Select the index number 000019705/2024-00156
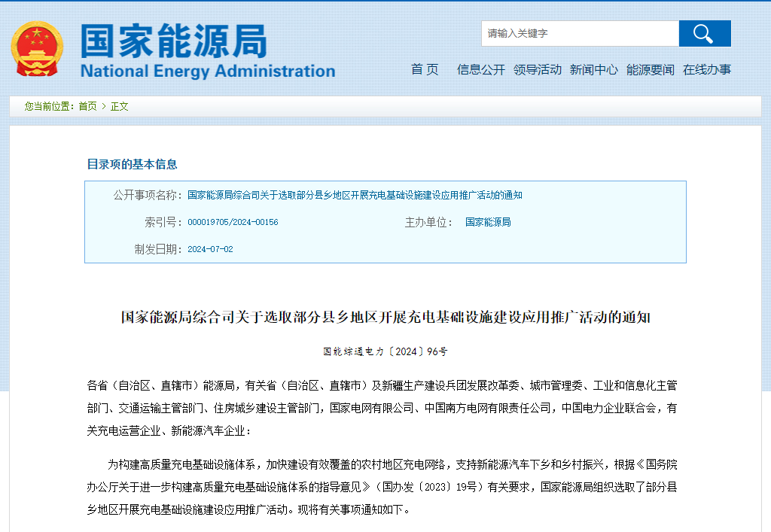 233,222
